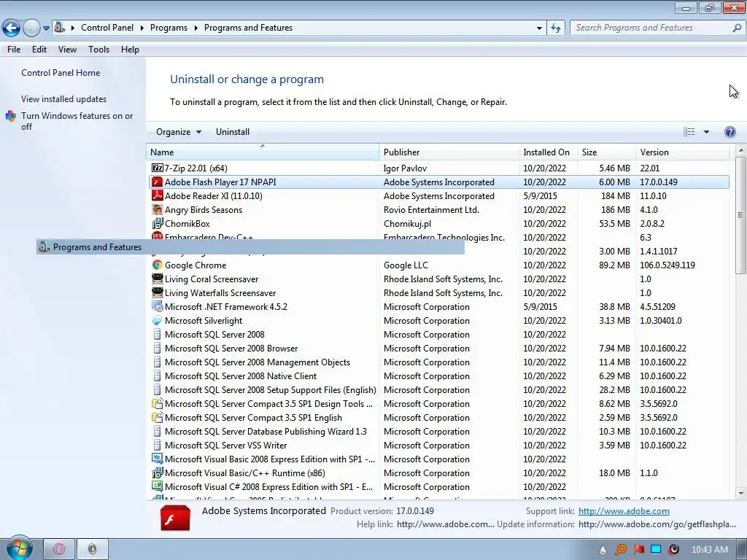Click the Living Waterfalls Screensaver icon
Viewport: 747px width, 560px height.
point(158,292)
